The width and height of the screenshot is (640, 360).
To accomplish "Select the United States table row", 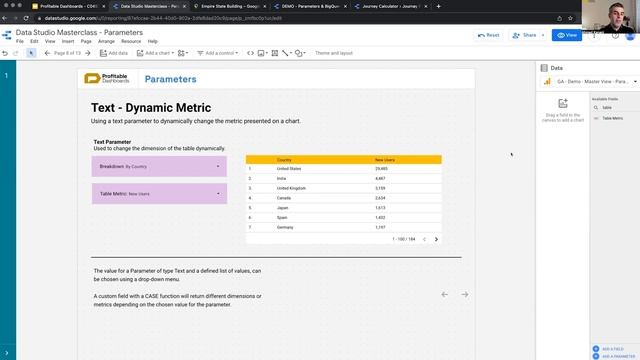I will pyautogui.click(x=344, y=169).
